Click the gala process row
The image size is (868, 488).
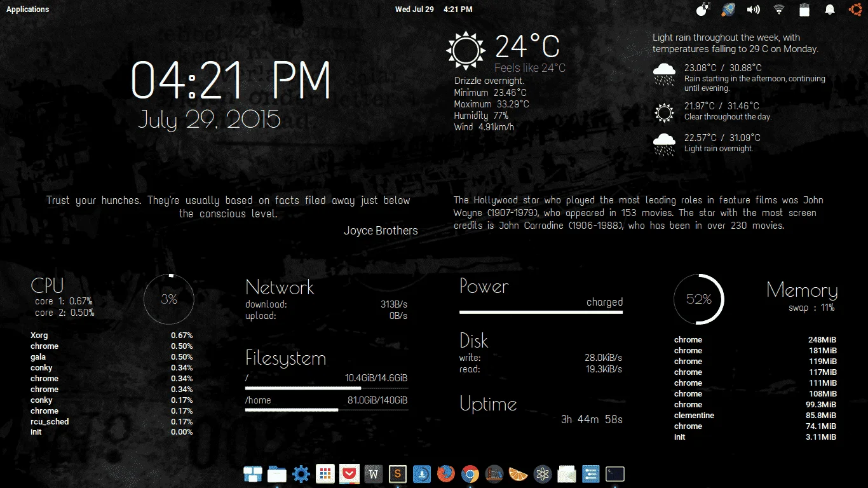112,357
